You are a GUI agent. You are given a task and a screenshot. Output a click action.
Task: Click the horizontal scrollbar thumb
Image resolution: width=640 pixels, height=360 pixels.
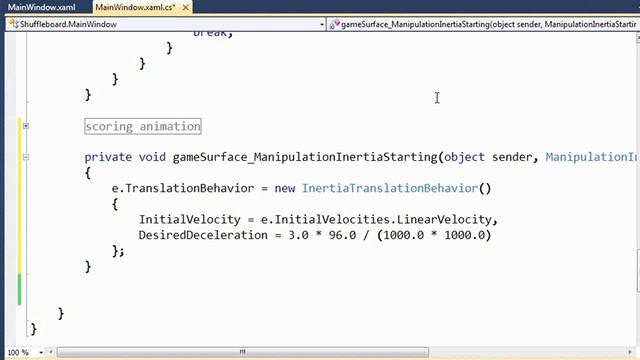click(x=242, y=352)
